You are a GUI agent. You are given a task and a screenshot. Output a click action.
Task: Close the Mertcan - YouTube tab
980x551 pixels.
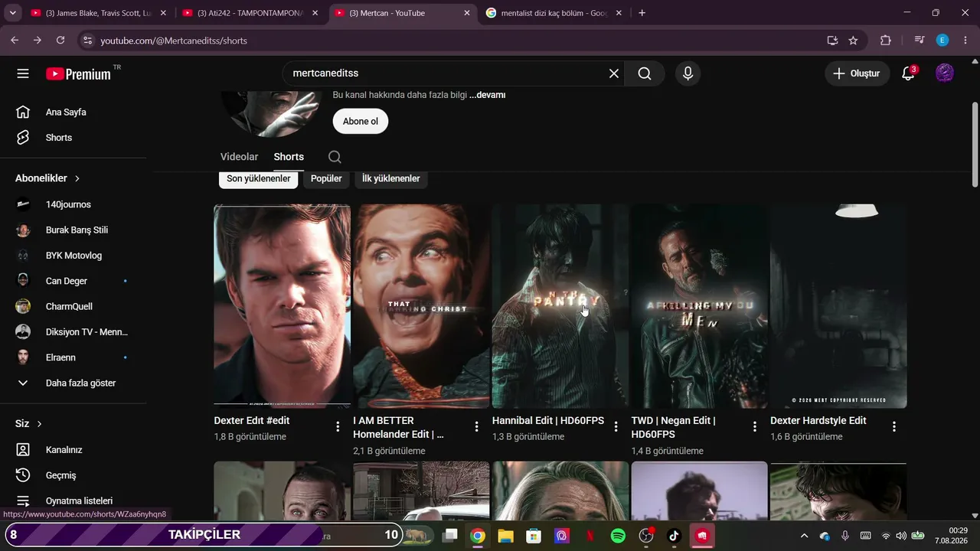click(x=467, y=13)
